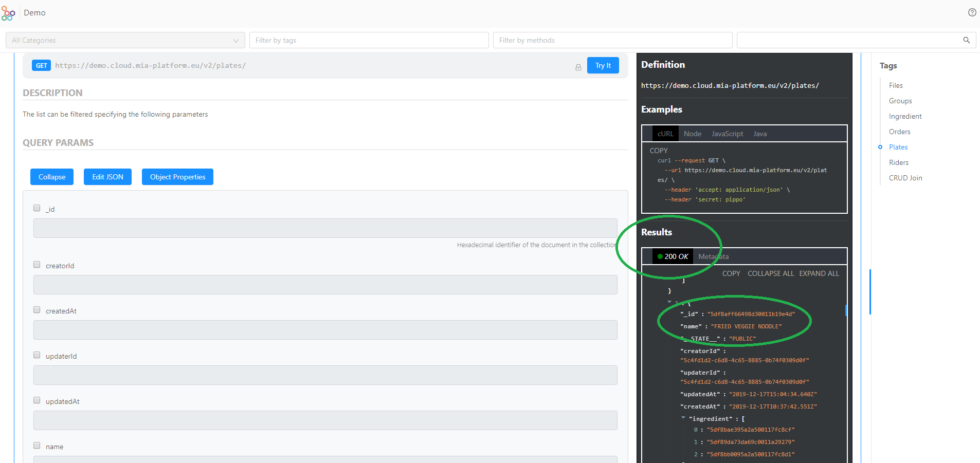Open the Filter by tags selector
Image resolution: width=980 pixels, height=463 pixels.
369,40
